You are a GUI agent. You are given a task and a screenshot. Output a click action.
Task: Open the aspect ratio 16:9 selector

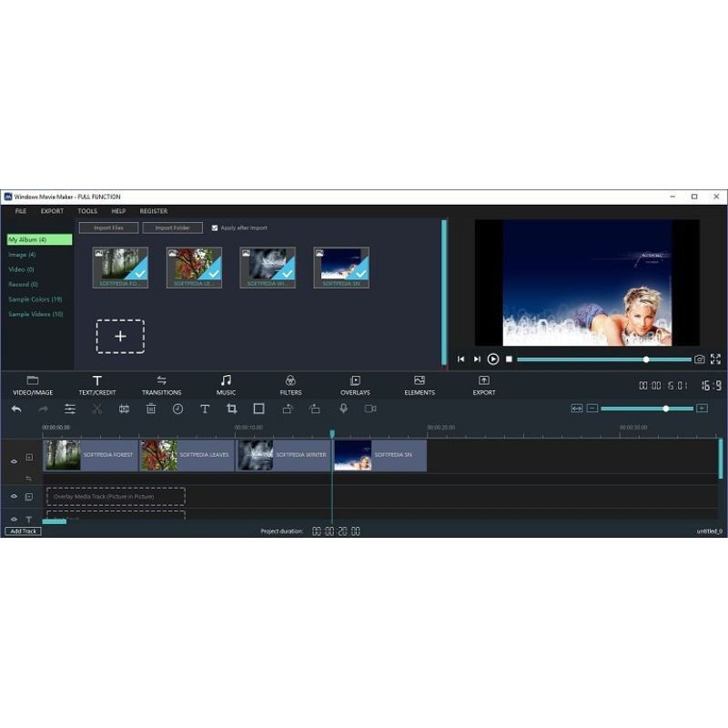point(711,386)
